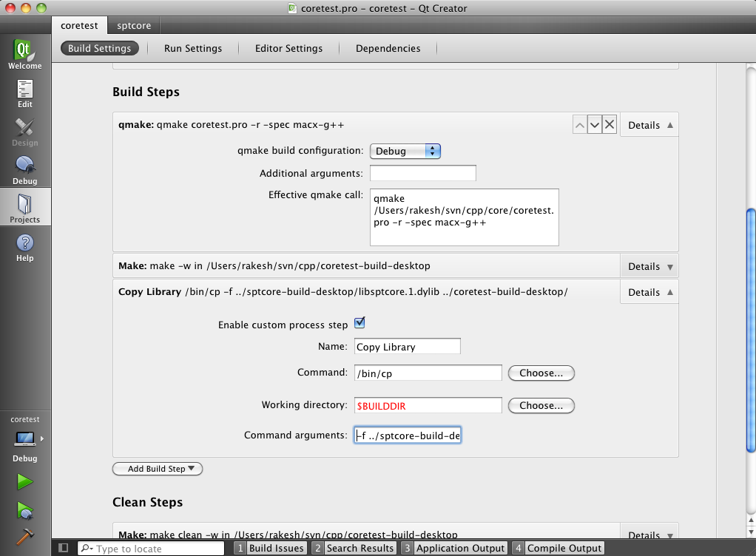Click the Copy Library step summary text
This screenshot has width=756, height=556.
point(343,292)
